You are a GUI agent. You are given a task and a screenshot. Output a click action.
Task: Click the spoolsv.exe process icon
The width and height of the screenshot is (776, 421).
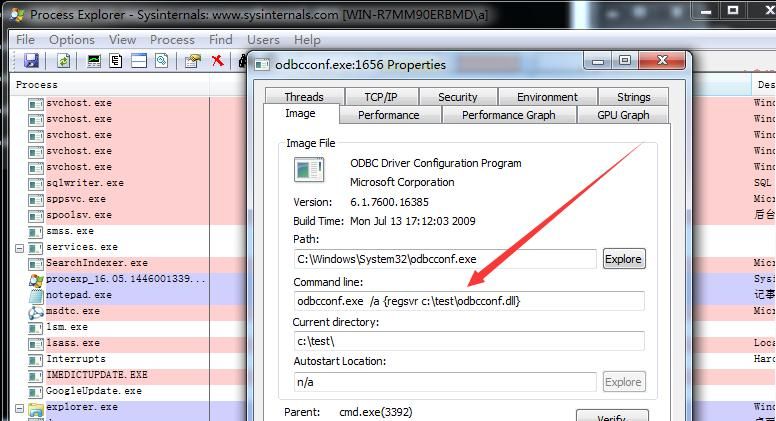pos(36,216)
